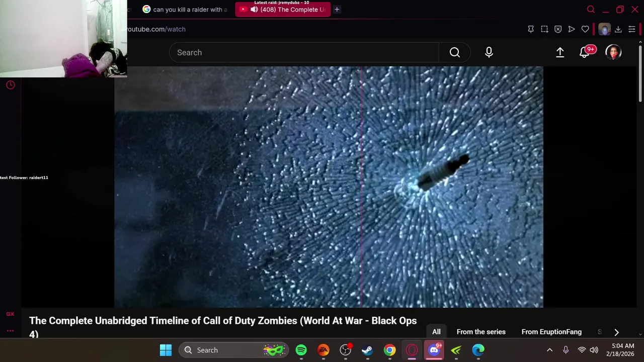
Task: Show more chips with right chevron
Action: 616,332
